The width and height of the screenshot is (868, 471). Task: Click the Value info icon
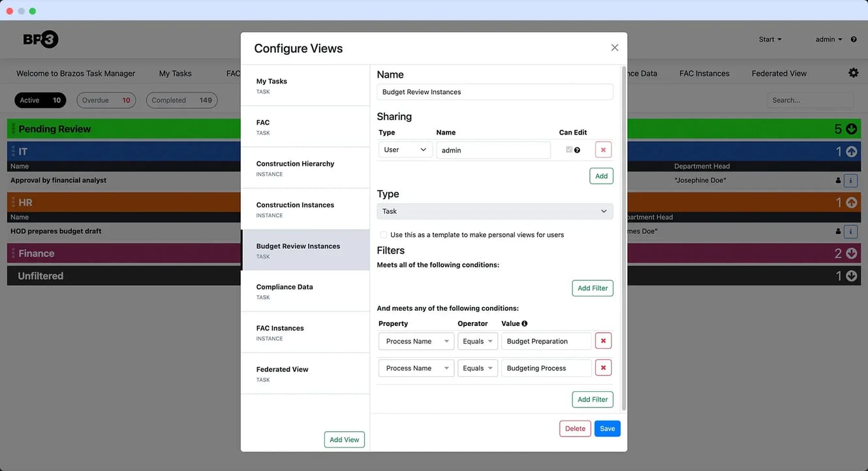tap(525, 323)
